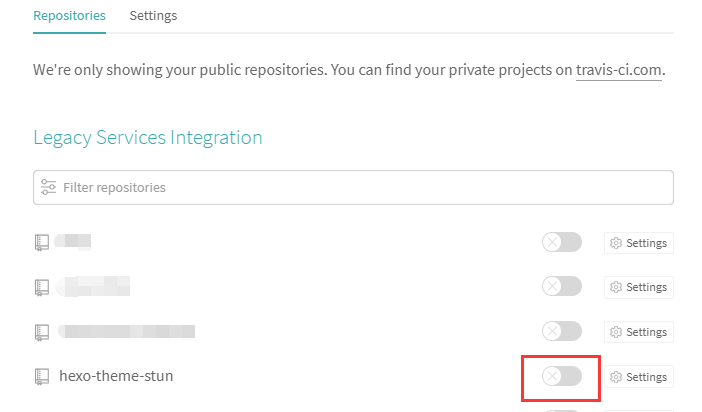Click the gear icon in hexo-theme-stun's Settings button
702x412 pixels.
point(616,377)
